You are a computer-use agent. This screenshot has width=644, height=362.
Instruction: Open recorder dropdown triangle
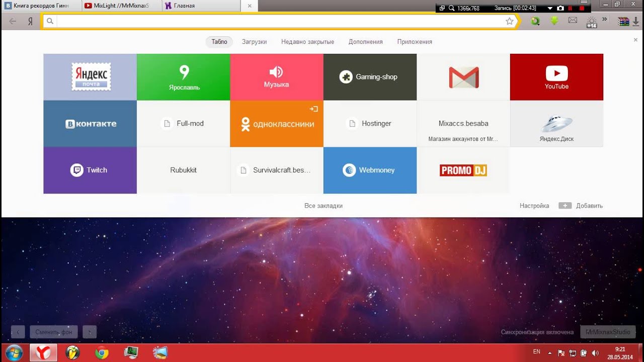click(550, 8)
